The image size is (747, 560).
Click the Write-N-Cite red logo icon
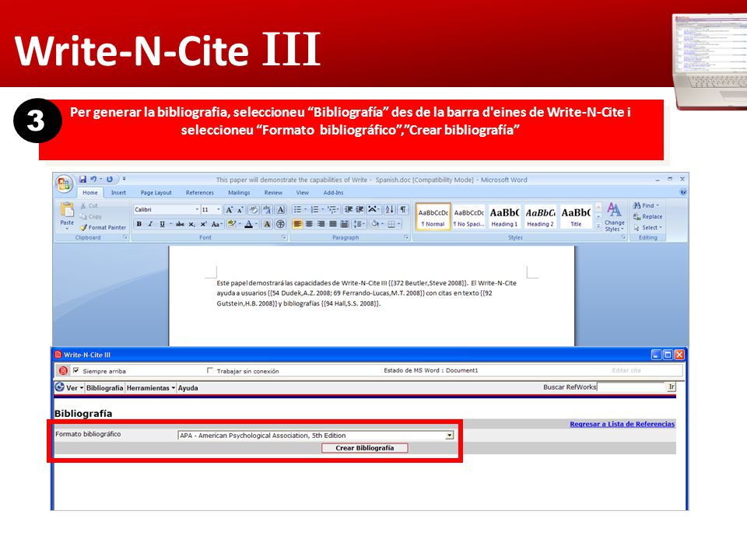tap(63, 370)
